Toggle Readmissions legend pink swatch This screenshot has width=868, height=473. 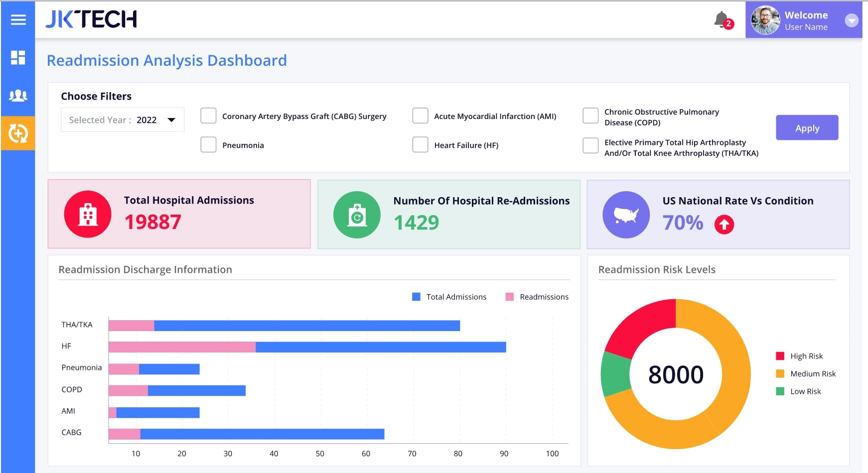pos(509,297)
